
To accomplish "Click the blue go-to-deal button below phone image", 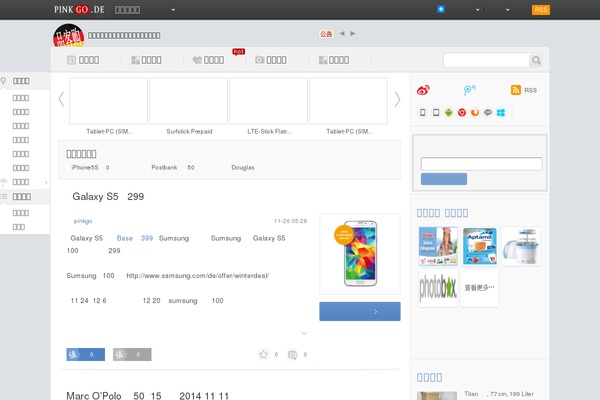I will coord(360,312).
